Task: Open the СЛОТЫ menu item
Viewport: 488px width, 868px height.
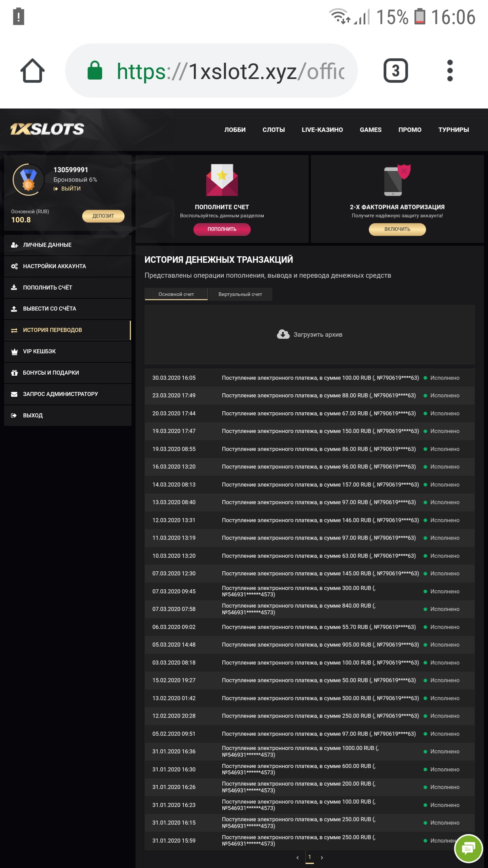Action: [x=273, y=130]
